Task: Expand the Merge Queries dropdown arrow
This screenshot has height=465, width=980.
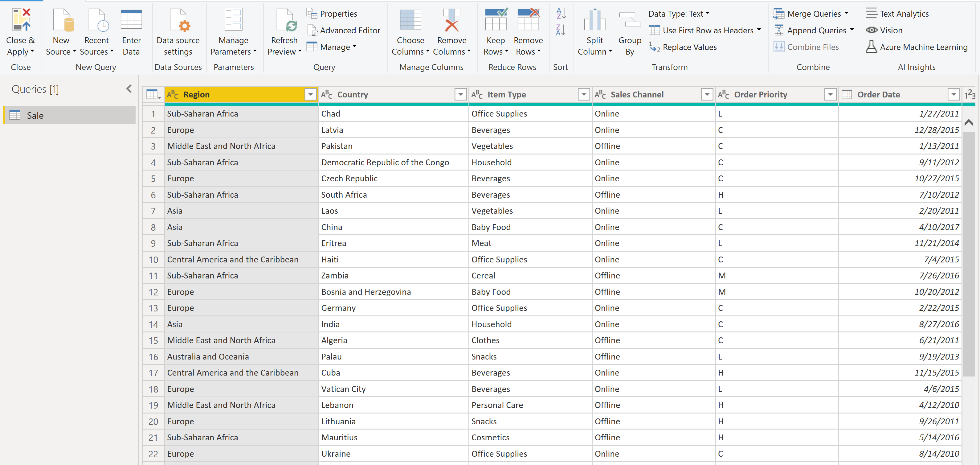Action: coord(847,13)
